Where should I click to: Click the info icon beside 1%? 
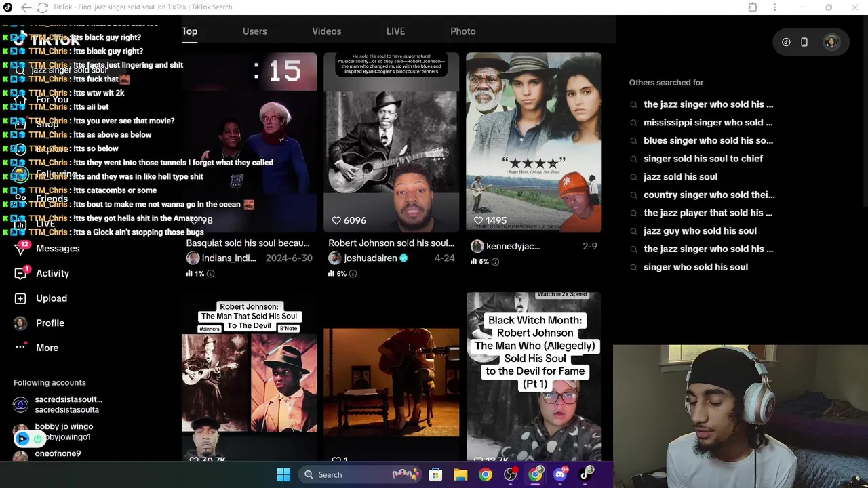210,274
